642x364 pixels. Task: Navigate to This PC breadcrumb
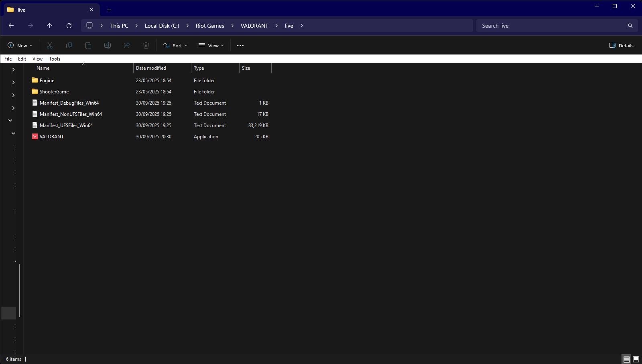[119, 26]
